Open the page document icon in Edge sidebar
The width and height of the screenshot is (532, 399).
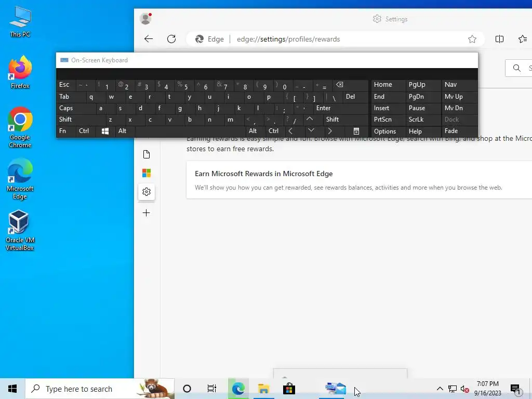pyautogui.click(x=147, y=154)
